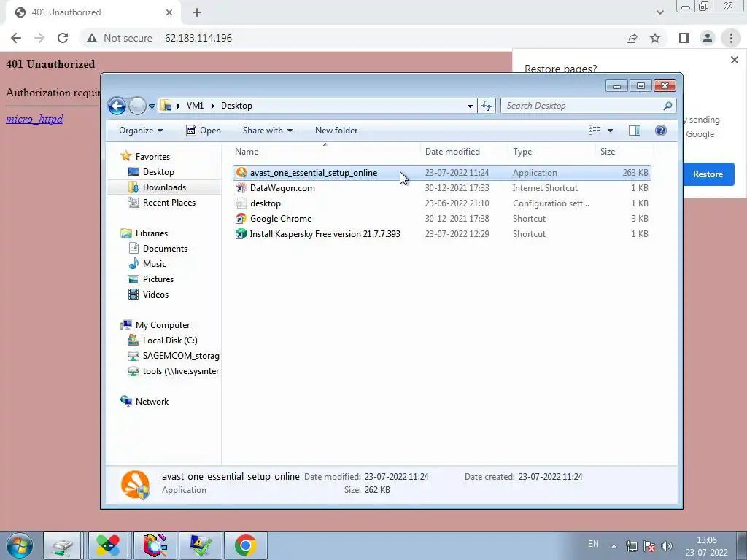Open Documents library
This screenshot has width=747, height=560.
[x=165, y=249]
